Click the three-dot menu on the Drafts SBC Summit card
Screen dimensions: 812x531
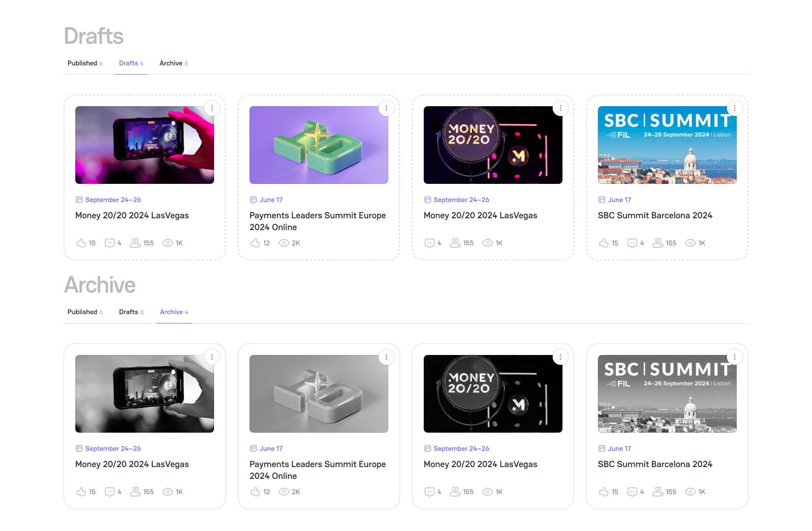pos(735,108)
